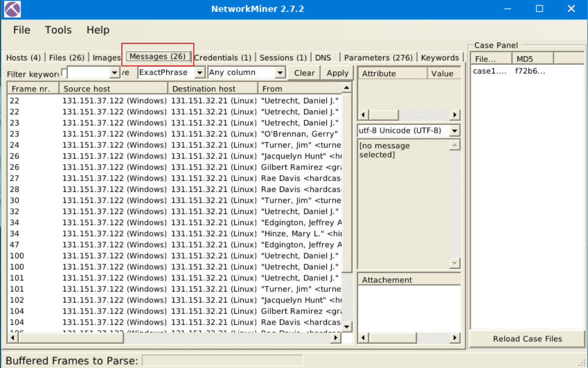Select the frame 30 Turner, Jim message
The image size is (588, 368).
tap(175, 200)
